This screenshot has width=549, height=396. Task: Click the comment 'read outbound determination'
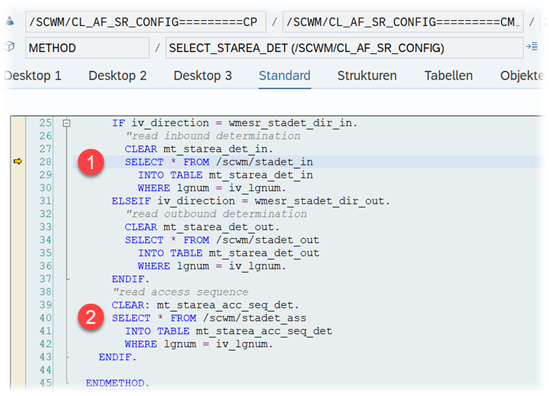(216, 214)
